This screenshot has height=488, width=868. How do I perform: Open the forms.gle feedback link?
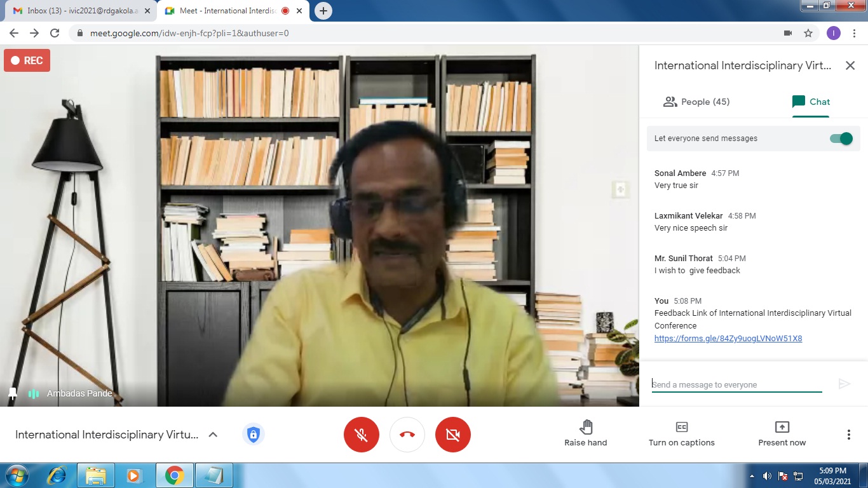[x=728, y=339]
